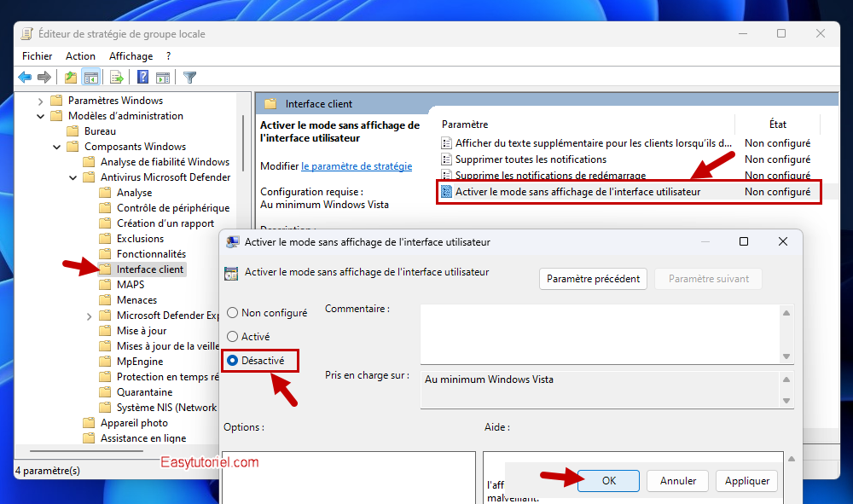Select the Analyse tree folder
The width and height of the screenshot is (853, 504).
click(134, 193)
